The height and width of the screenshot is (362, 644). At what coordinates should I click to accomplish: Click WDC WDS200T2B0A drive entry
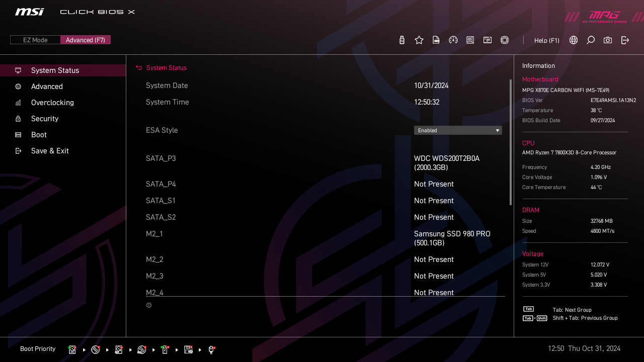tap(447, 163)
